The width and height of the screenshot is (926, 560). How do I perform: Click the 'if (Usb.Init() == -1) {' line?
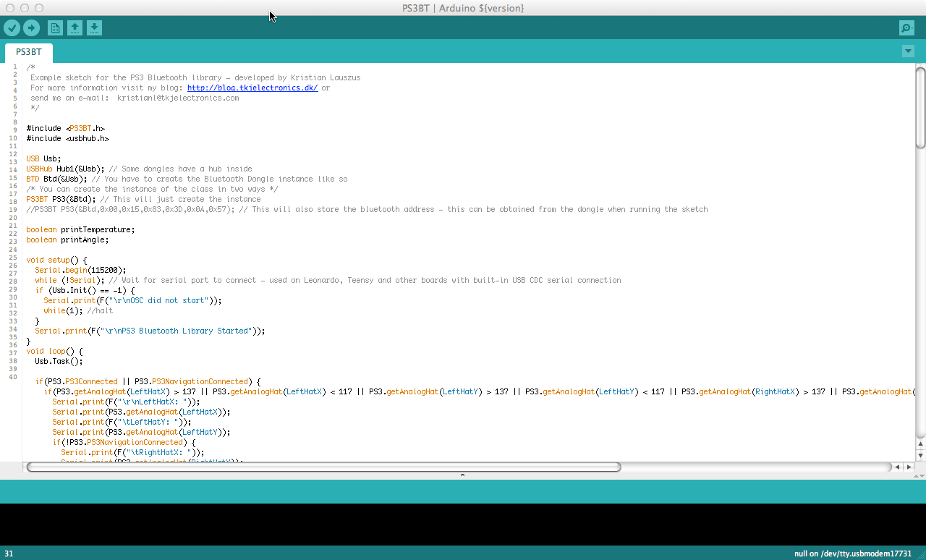[x=85, y=290]
